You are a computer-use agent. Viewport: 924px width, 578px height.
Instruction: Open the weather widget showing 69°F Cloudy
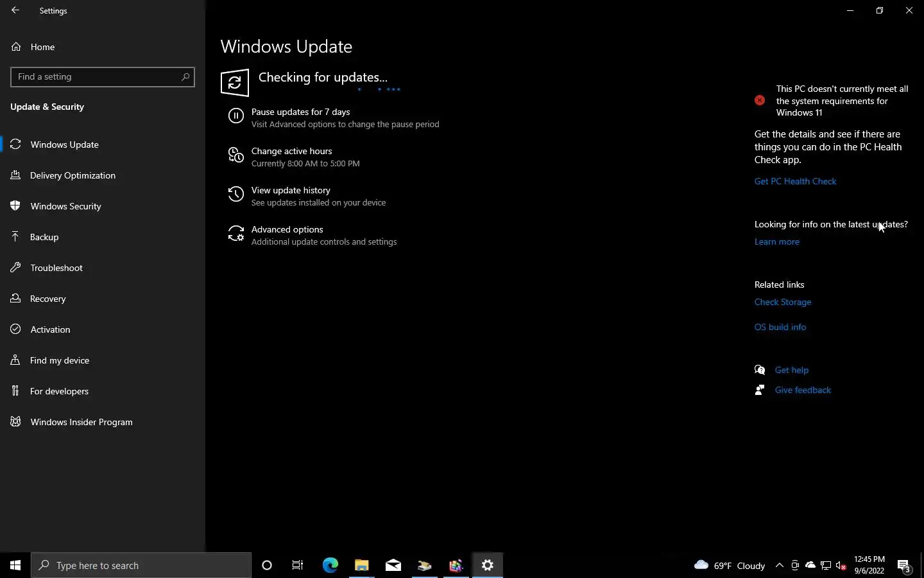point(730,565)
